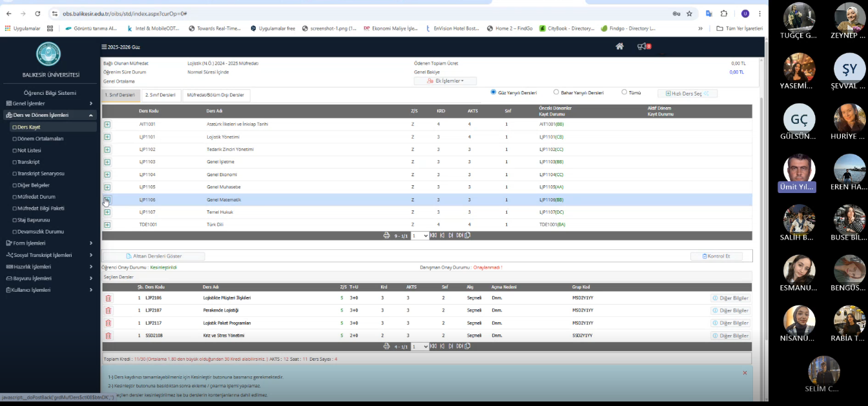Toggle the hamburger menu icon beside 2025-2026 Güz

(104, 47)
